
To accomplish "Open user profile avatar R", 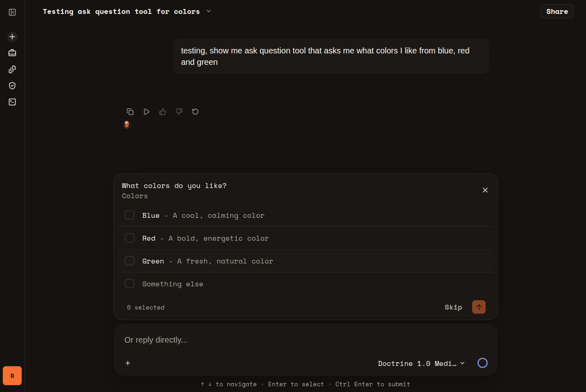I will (12, 376).
